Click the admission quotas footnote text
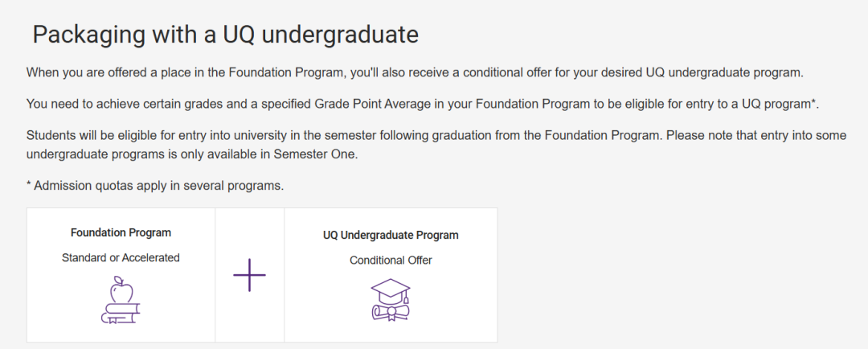This screenshot has height=349, width=868. tap(155, 186)
